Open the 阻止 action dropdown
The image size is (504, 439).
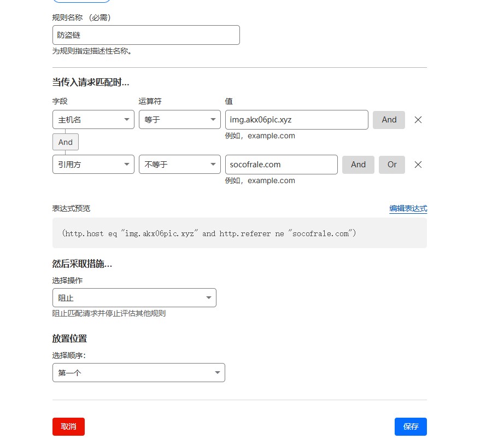tap(134, 298)
